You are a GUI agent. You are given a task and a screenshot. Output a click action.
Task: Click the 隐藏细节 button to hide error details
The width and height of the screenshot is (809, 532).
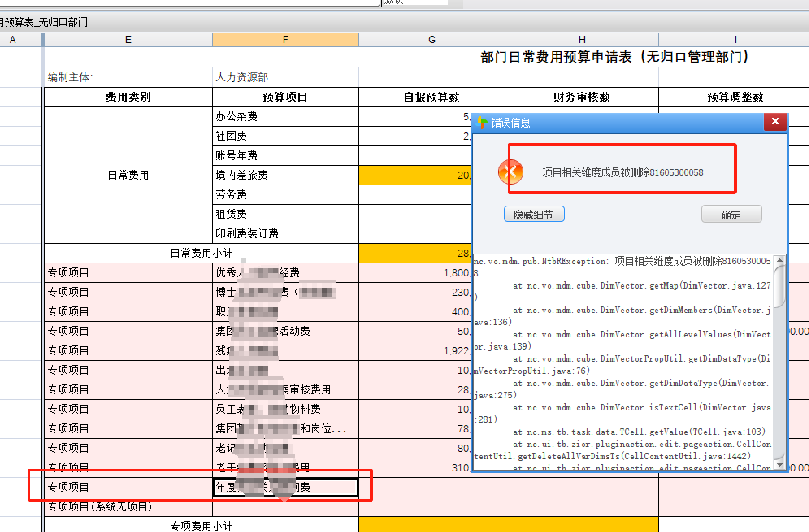coord(534,214)
